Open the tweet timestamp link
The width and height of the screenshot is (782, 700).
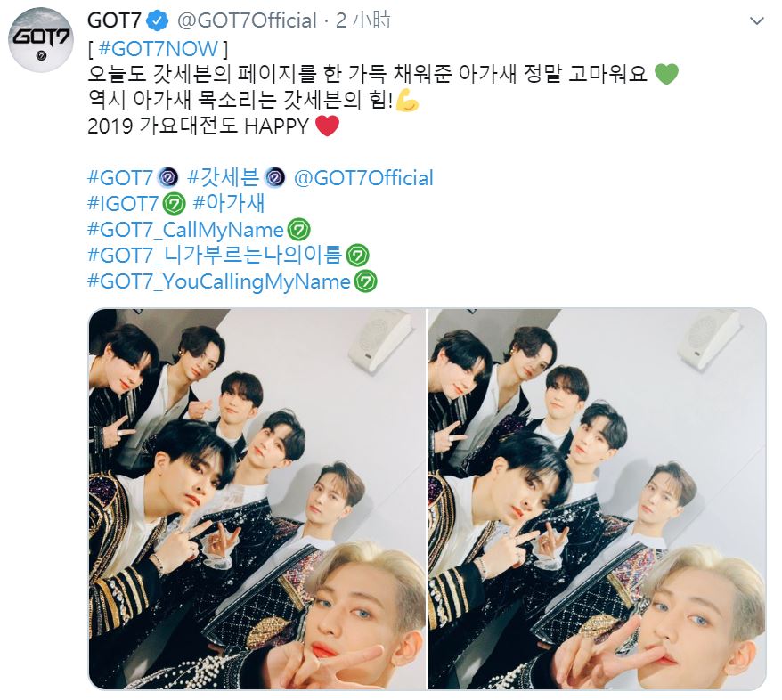coord(363,20)
